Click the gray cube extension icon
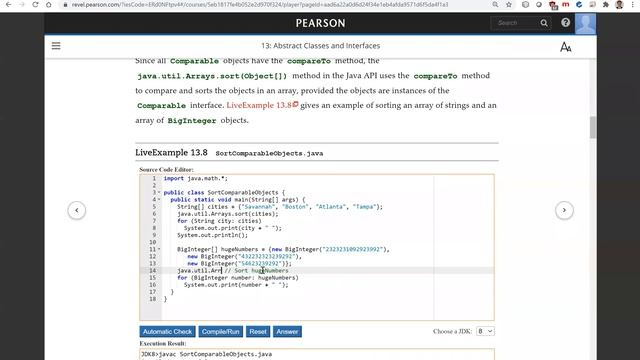Screen dimensions: 640x360 pyautogui.click(x=525, y=4)
